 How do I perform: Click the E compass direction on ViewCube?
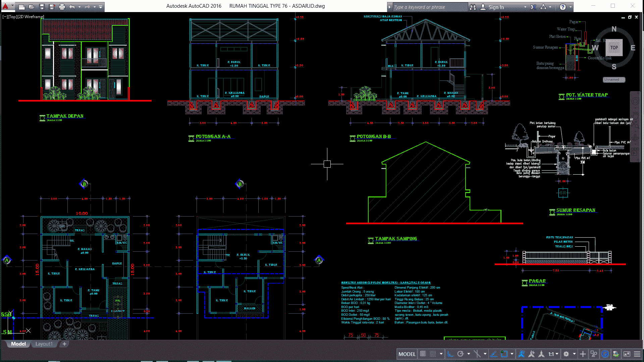tap(633, 48)
